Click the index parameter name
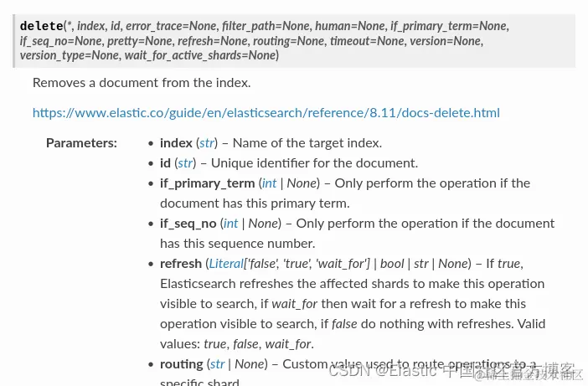The height and width of the screenshot is (386, 588). (176, 143)
